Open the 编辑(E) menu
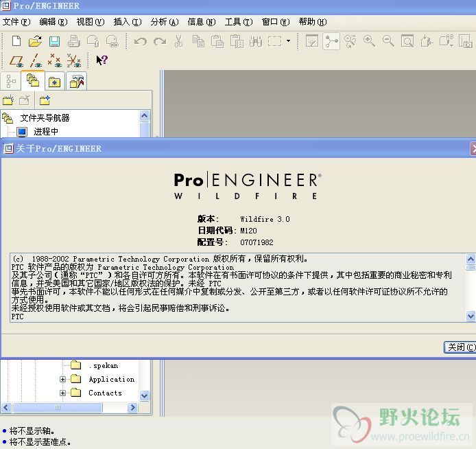 53,22
